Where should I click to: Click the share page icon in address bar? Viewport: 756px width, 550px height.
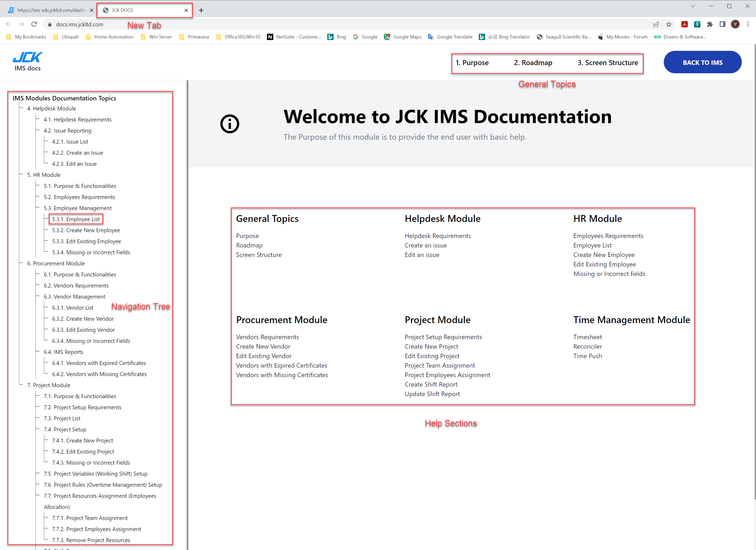pos(656,24)
